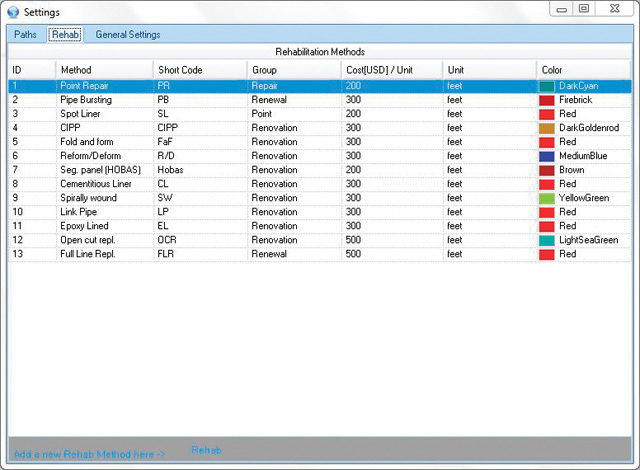Viewport: 640px width, 470px height.
Task: Click the MediumBlue swatch for Reform/Deform
Action: (547, 157)
